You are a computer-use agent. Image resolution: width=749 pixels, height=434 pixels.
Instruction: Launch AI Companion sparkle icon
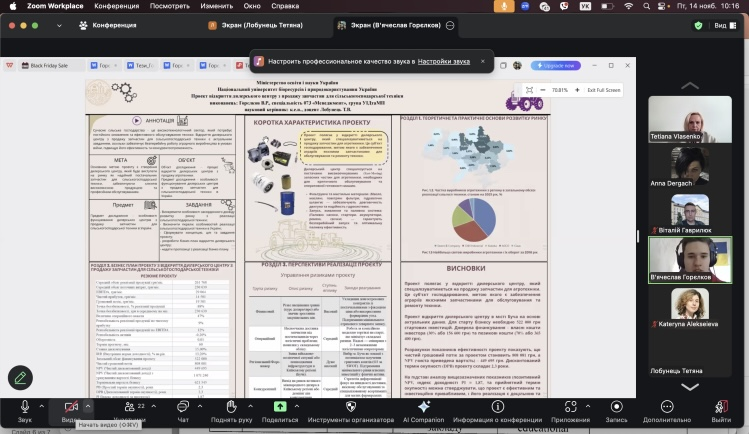(x=424, y=407)
